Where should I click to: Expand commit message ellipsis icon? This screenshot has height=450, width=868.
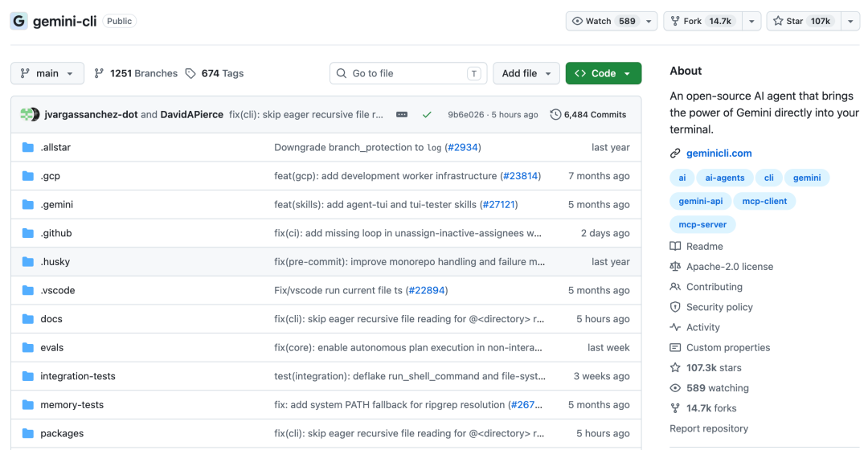click(402, 115)
